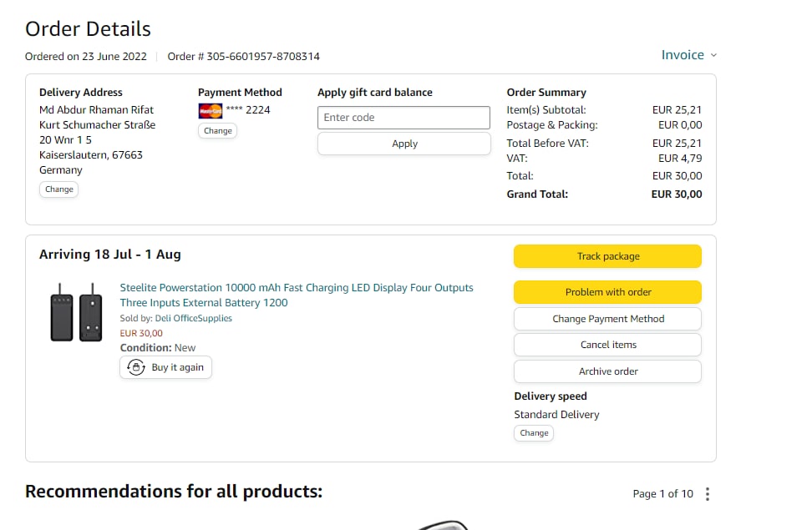Click the Enter code gift card field
The width and height of the screenshot is (812, 530).
pos(403,118)
